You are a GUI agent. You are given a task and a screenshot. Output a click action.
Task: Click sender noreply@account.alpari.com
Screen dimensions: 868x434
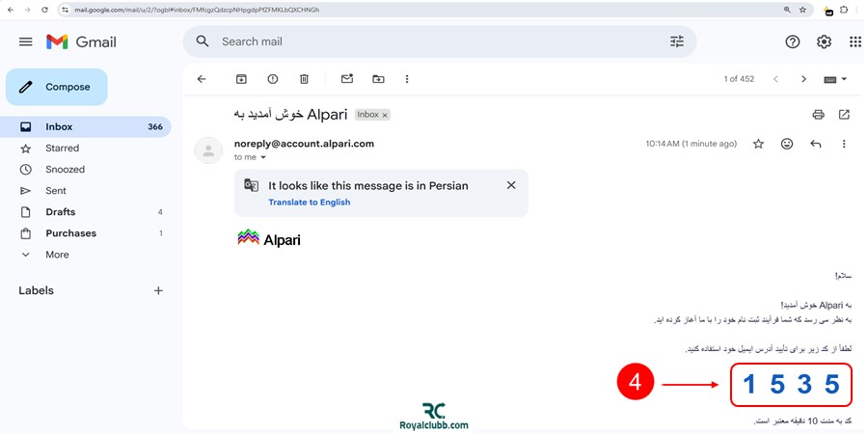pyautogui.click(x=304, y=144)
